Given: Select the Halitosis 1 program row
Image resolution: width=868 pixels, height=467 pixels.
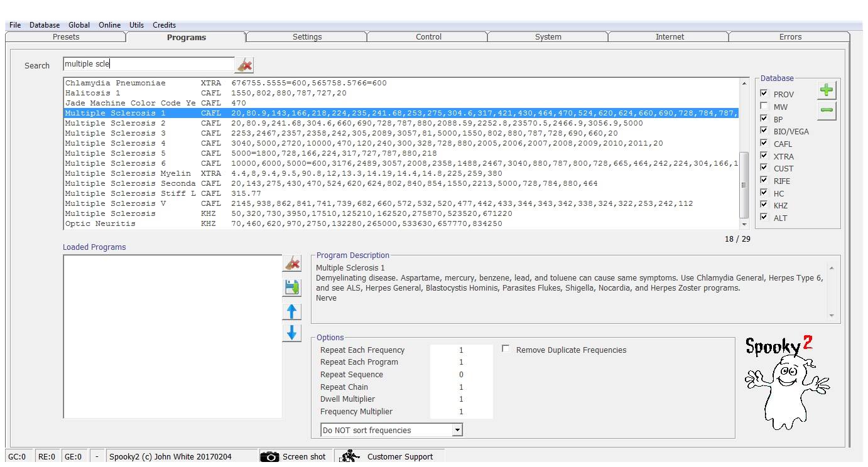Looking at the screenshot, I should (401, 93).
